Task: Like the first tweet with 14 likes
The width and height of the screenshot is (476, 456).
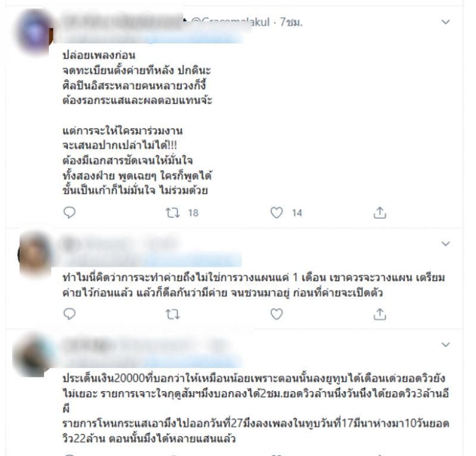Action: [x=276, y=213]
